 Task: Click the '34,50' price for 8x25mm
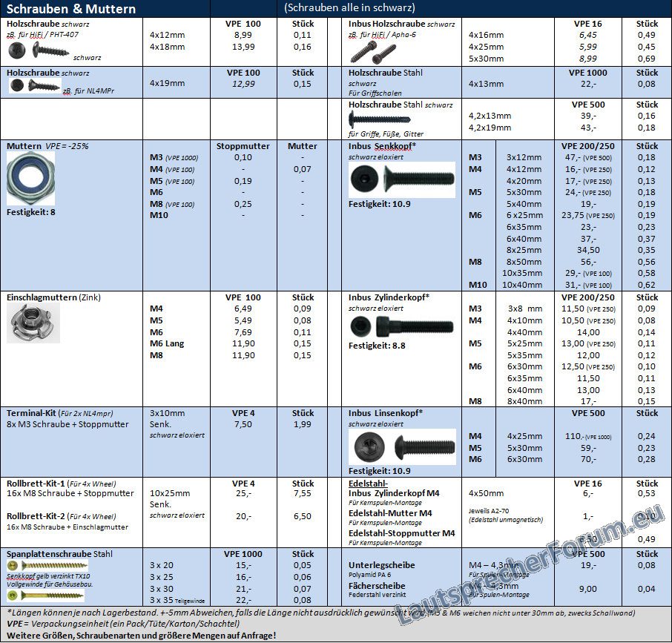(x=588, y=250)
